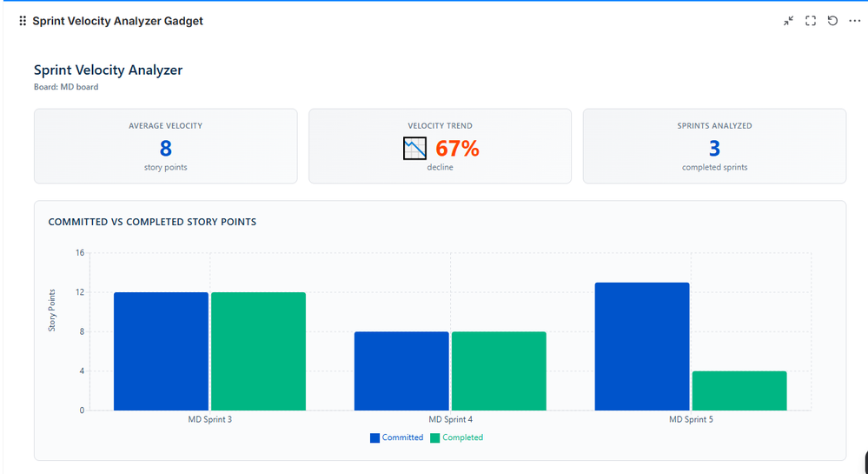This screenshot has width=868, height=474.
Task: Click the 12 y-axis tick label
Action: 80,292
